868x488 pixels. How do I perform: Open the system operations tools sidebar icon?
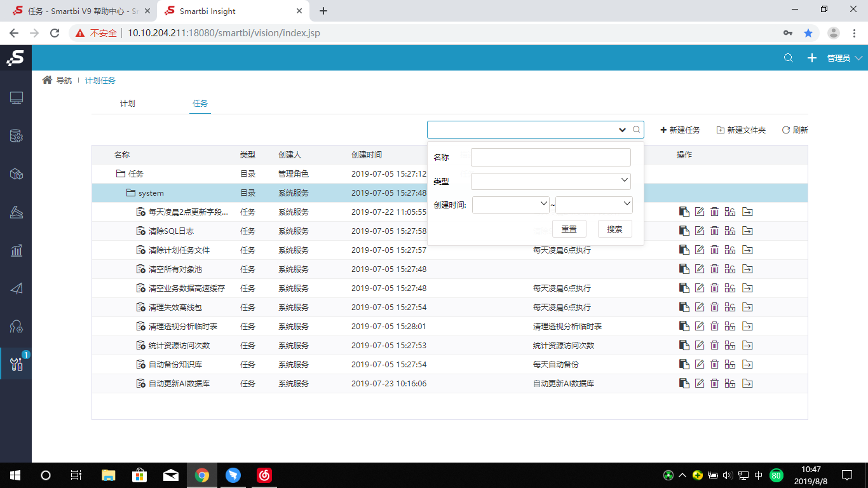(17, 365)
